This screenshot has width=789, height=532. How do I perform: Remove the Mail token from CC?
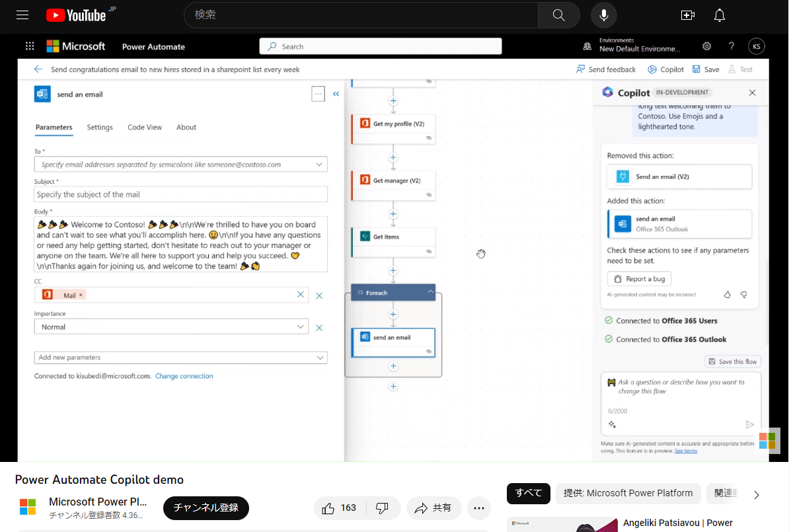[81, 295]
